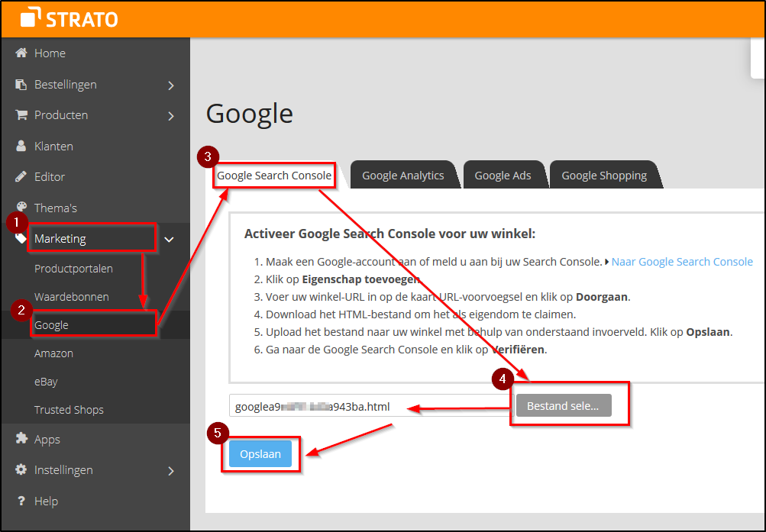This screenshot has height=532, width=766.
Task: Click the Klanten person icon
Action: (x=21, y=146)
